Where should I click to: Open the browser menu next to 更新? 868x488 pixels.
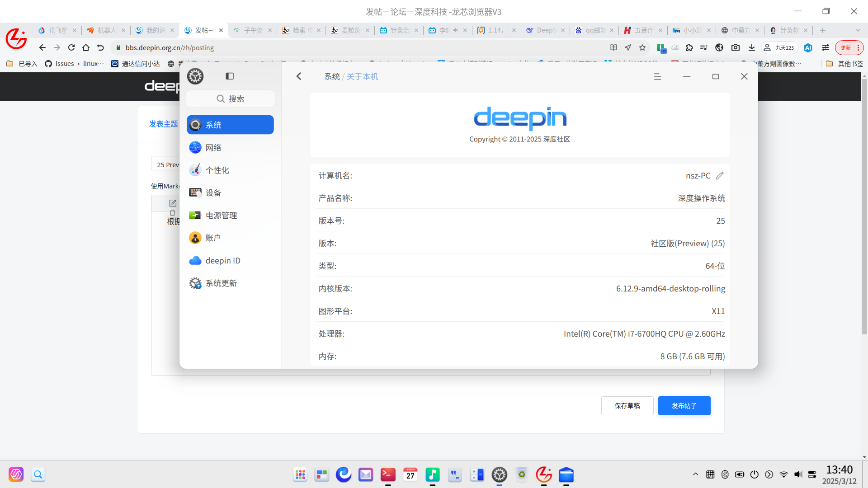[x=858, y=47]
